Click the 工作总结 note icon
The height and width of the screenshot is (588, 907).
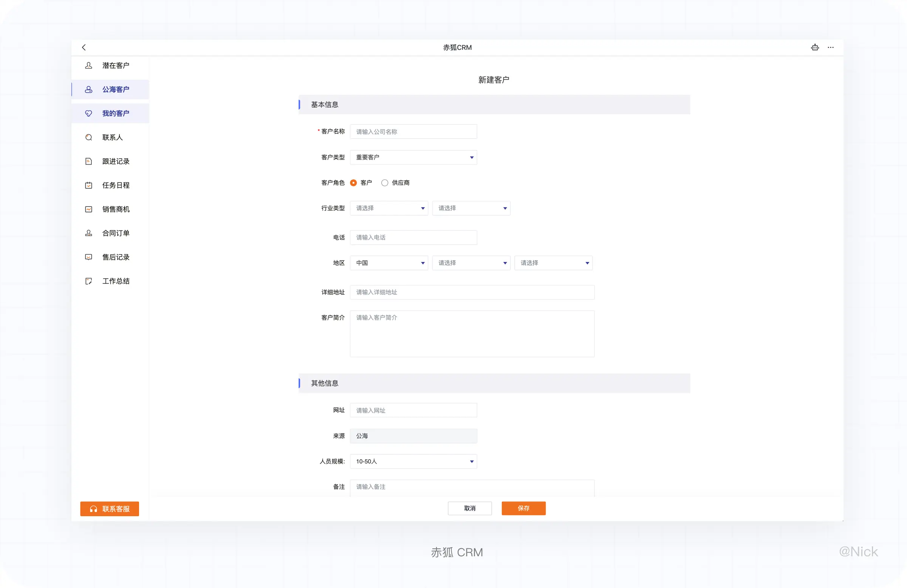pyautogui.click(x=88, y=281)
